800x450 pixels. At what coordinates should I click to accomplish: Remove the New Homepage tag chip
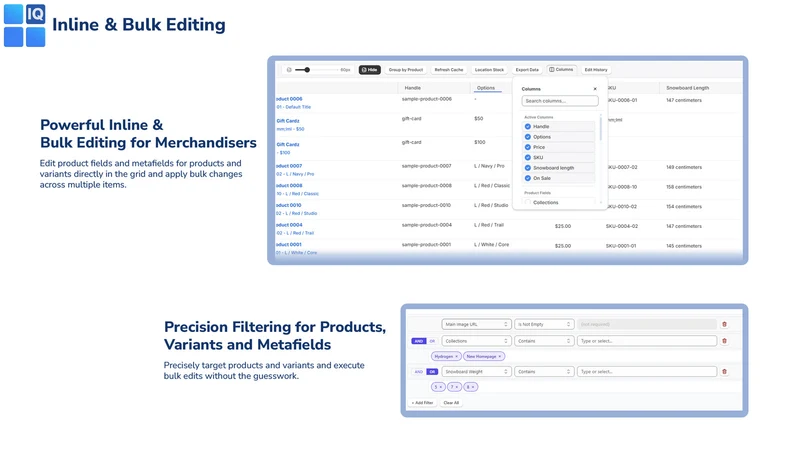point(500,356)
